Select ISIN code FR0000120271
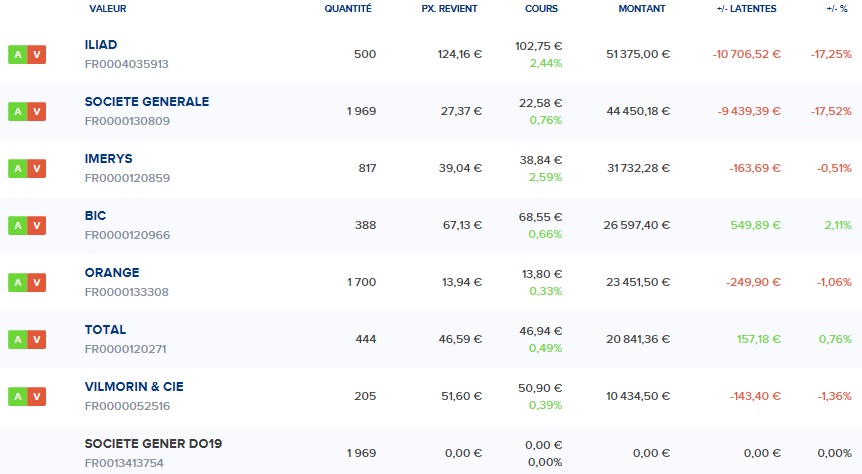 (125, 349)
